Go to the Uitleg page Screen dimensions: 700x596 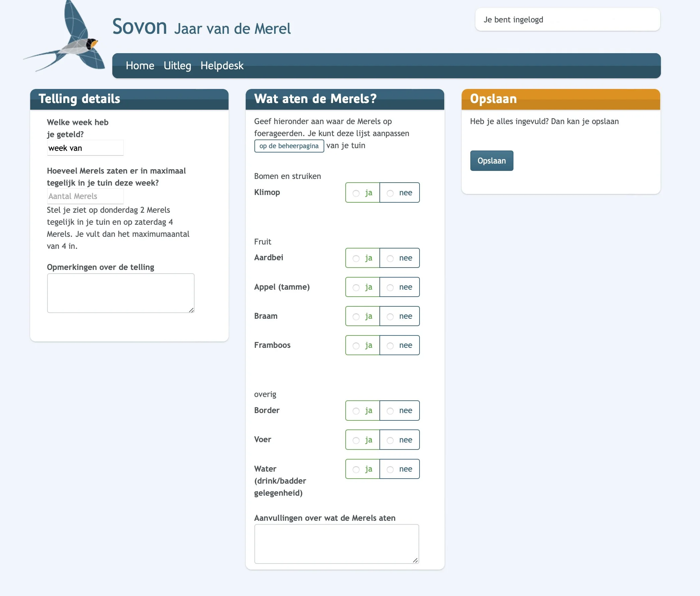(x=177, y=66)
